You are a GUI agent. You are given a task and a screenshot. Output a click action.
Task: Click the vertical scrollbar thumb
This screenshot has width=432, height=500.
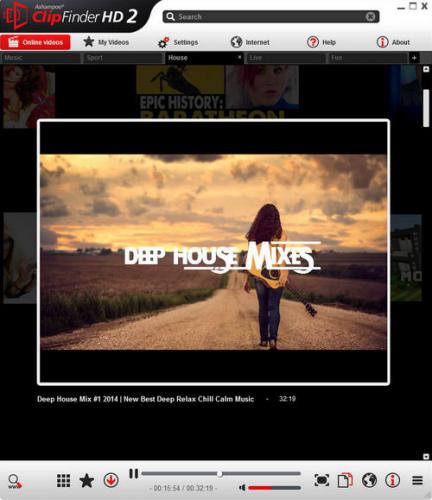426,108
